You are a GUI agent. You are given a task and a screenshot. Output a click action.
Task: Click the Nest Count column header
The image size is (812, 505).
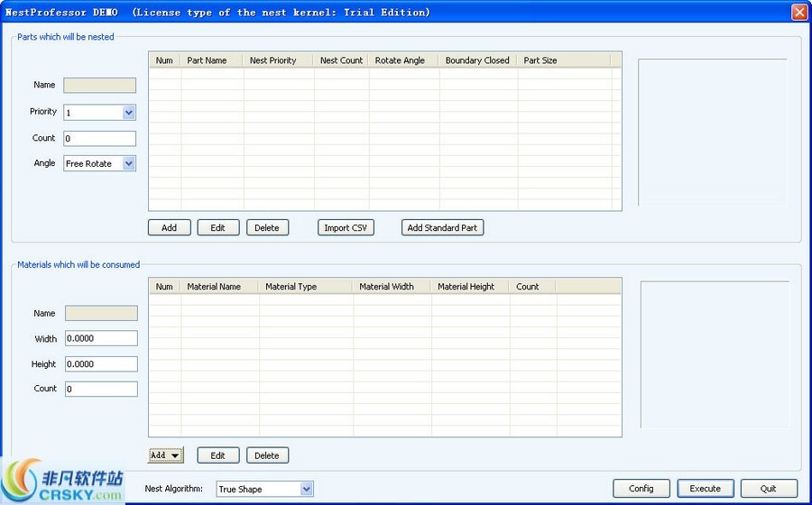pyautogui.click(x=341, y=60)
